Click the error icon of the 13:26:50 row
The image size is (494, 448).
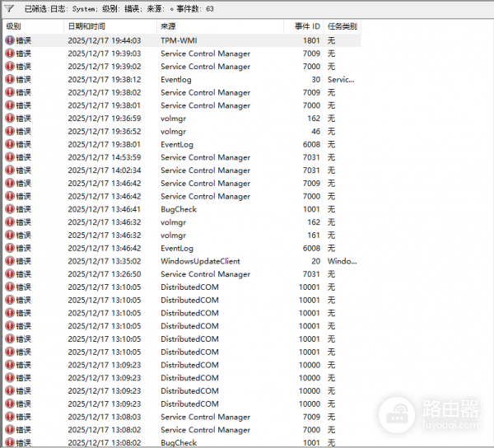(x=10, y=273)
